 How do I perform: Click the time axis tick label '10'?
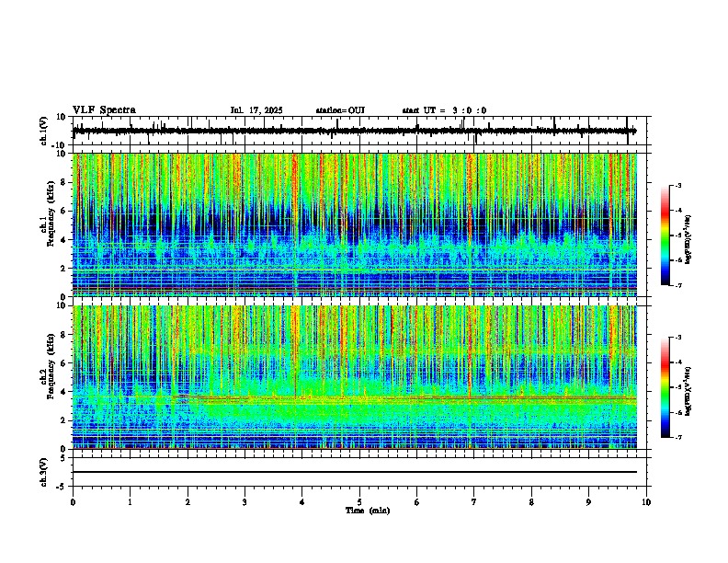coord(646,502)
